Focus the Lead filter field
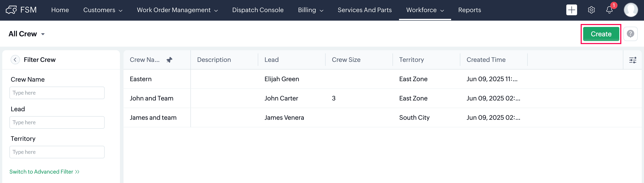644x183 pixels. 57,123
